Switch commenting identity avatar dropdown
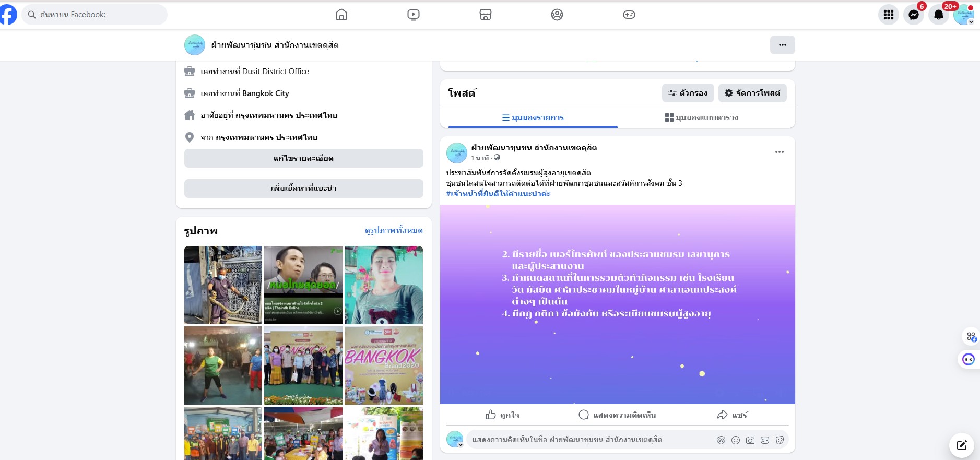The width and height of the screenshot is (980, 460). (455, 439)
